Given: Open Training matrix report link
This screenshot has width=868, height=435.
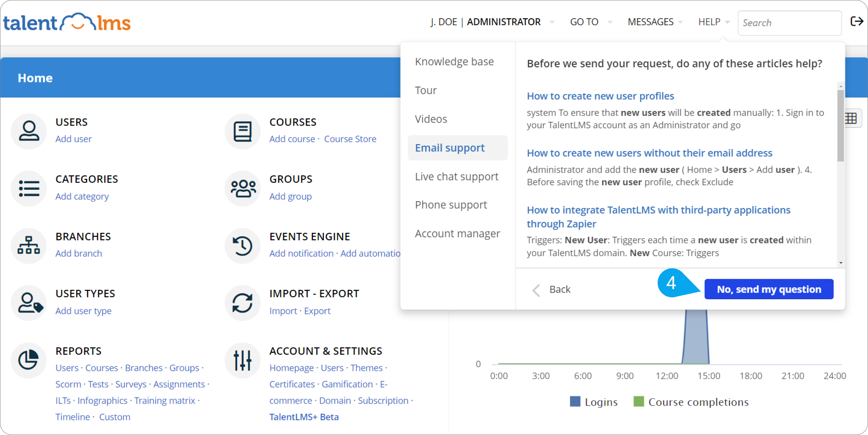Looking at the screenshot, I should coord(165,400).
